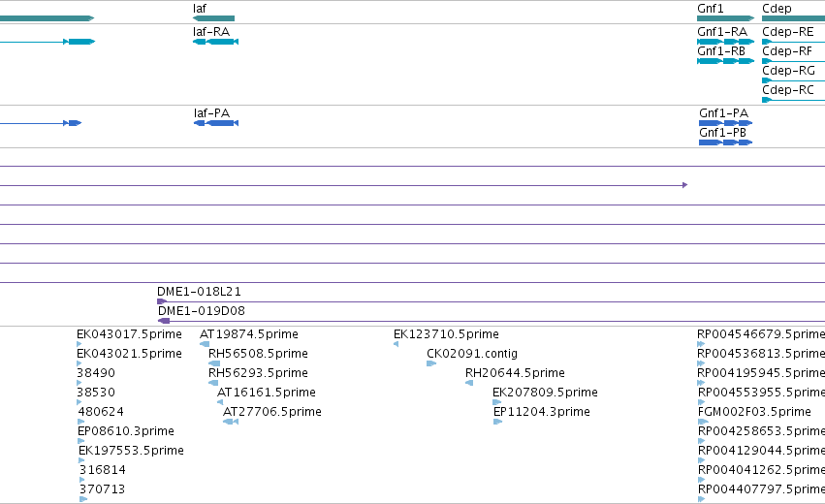Image resolution: width=825 pixels, height=504 pixels.
Task: Click the purple arrowhead ending near Gnf1
Action: pos(684,185)
